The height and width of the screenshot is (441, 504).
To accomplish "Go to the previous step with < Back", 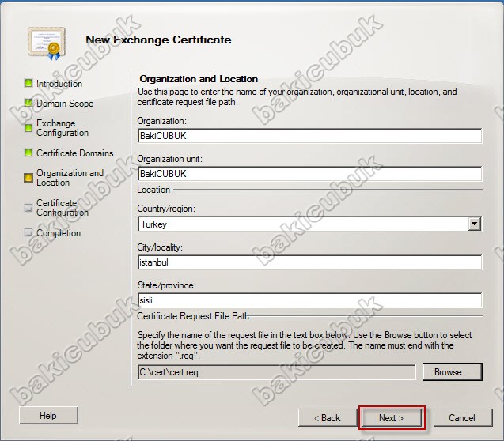I will pos(328,417).
